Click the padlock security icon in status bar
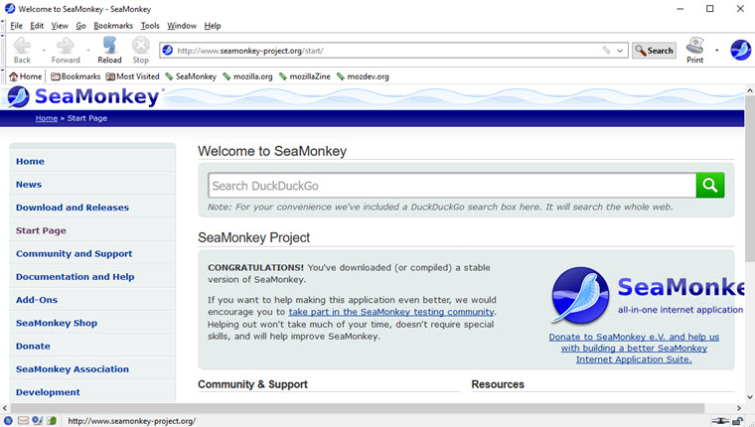The image size is (755, 427). click(x=737, y=421)
